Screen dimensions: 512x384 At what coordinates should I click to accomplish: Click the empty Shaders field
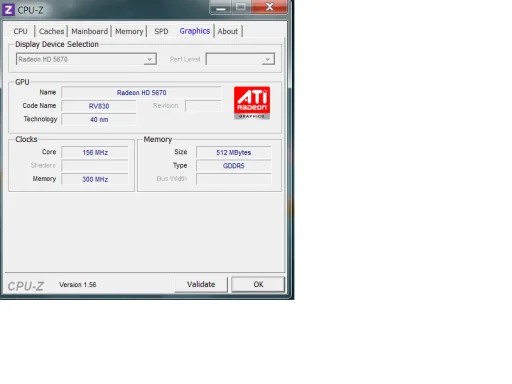click(95, 166)
